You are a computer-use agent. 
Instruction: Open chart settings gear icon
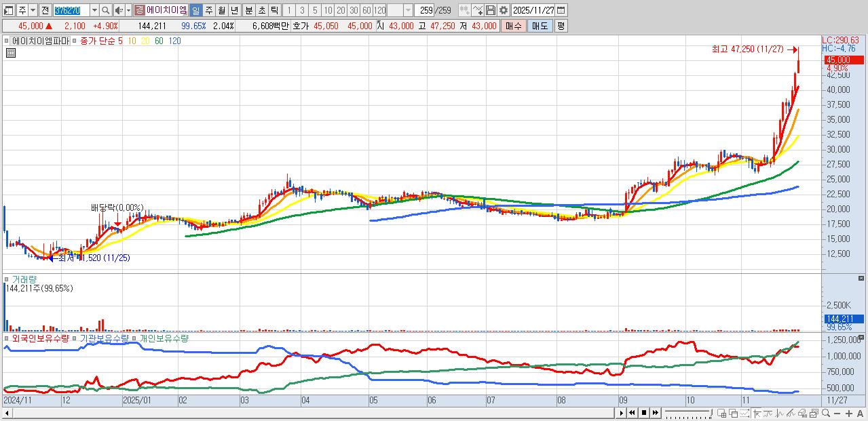[504, 10]
